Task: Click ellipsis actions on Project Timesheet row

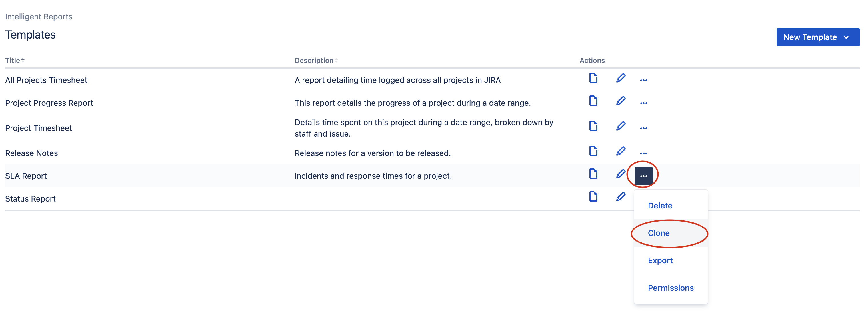Action: tap(644, 128)
